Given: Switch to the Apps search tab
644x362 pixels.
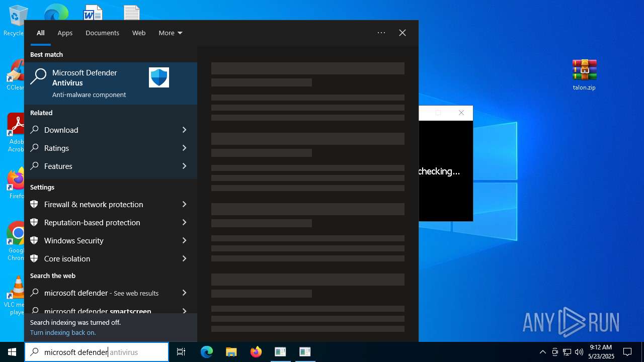Looking at the screenshot, I should pos(65,33).
